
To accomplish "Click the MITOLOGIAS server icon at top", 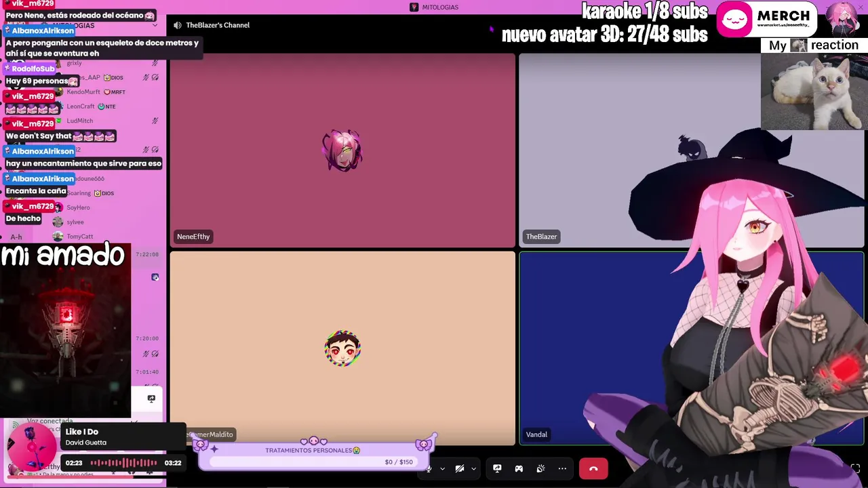I will (x=414, y=7).
